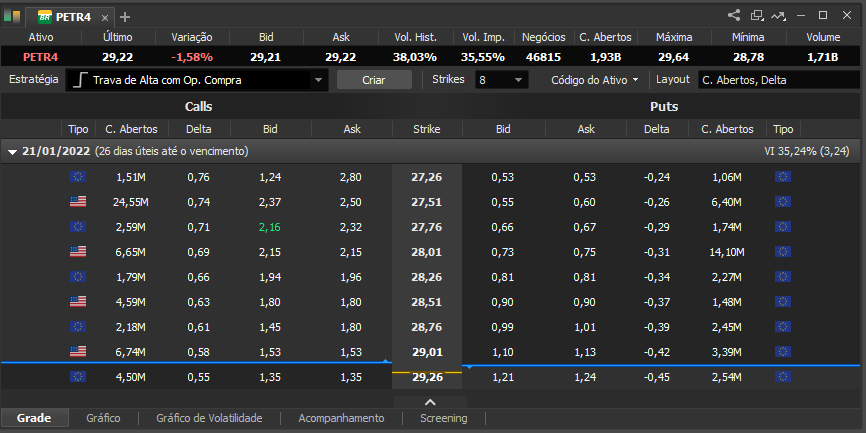Click the puts C. Abertos column header
Screen dimensions: 866x433
pyautogui.click(x=727, y=129)
